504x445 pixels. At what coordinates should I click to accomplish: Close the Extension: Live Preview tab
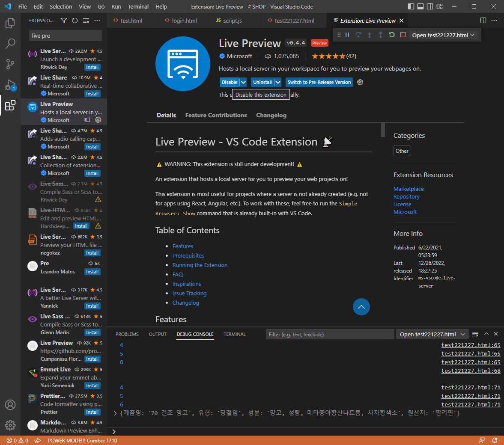402,21
